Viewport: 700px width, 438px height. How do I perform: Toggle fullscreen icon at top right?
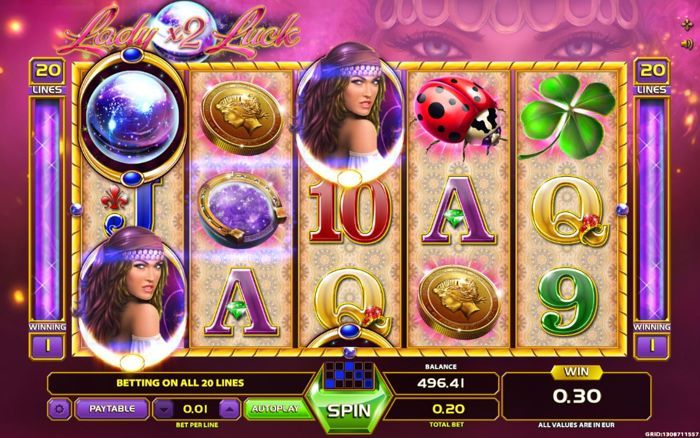pyautogui.click(x=687, y=25)
